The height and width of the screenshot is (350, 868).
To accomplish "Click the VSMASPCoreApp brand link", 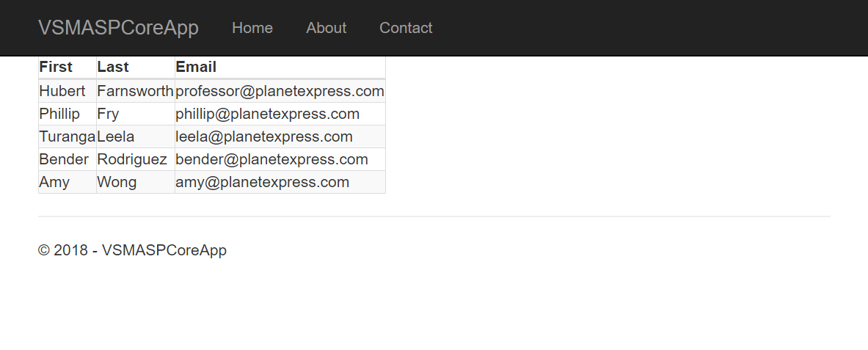I will (118, 28).
